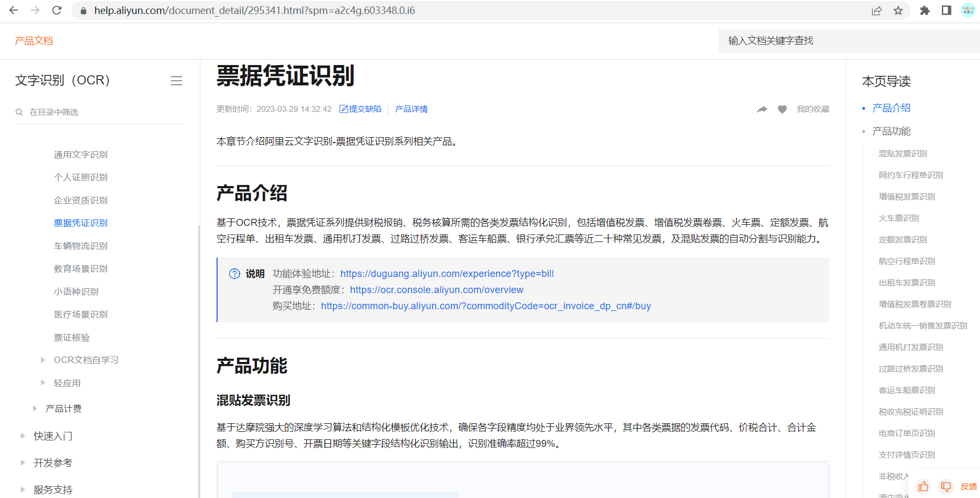The image size is (980, 498).
Task: Open the extensions puzzle icon
Action: [925, 11]
